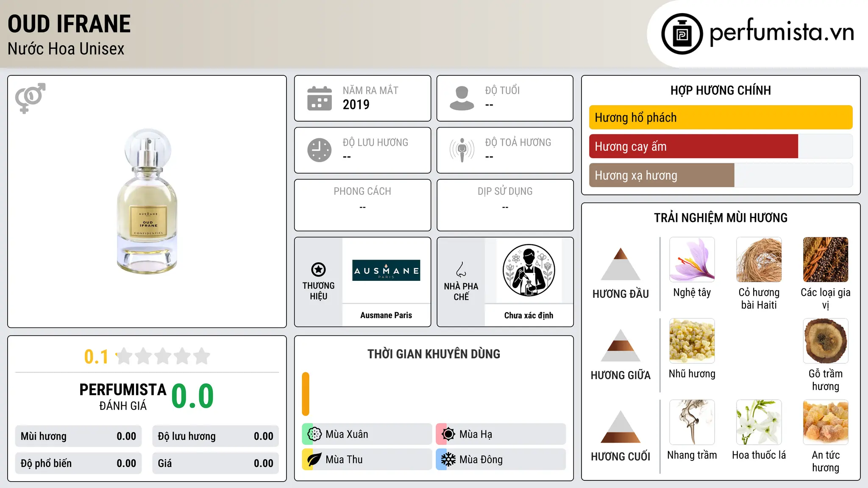
Task: Open the Chưa xác định perfumer link
Action: [529, 315]
